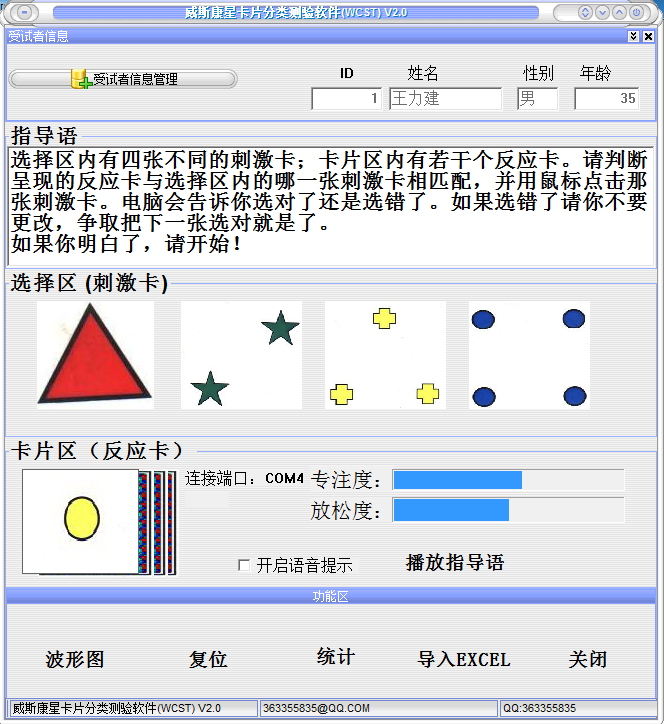
Task: Pick the four blue circles card
Action: click(x=529, y=355)
